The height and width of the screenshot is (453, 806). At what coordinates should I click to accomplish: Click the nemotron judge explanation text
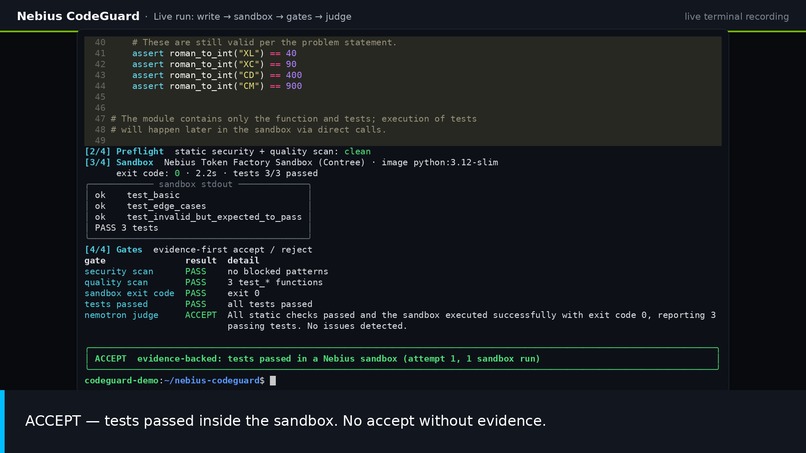[471, 320]
